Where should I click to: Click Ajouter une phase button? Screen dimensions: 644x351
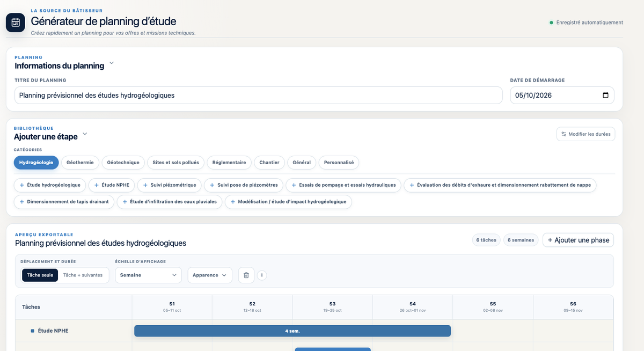(x=578, y=240)
